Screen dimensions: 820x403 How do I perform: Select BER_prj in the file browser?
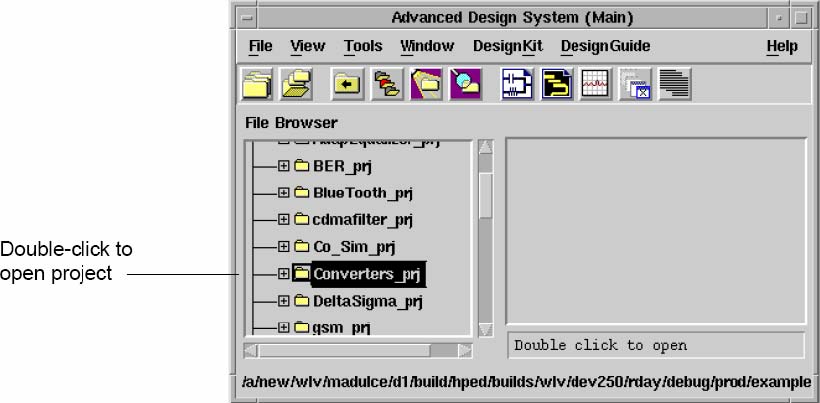343,166
